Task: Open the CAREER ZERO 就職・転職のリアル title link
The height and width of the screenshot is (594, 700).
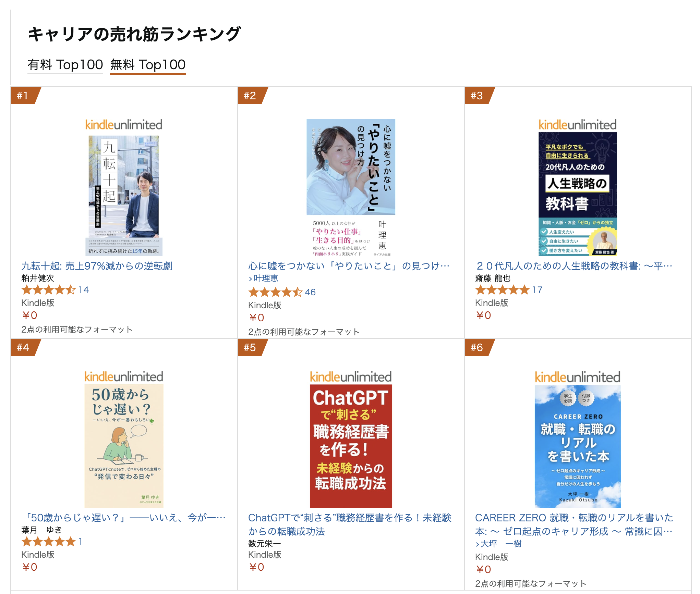Action: click(x=574, y=524)
